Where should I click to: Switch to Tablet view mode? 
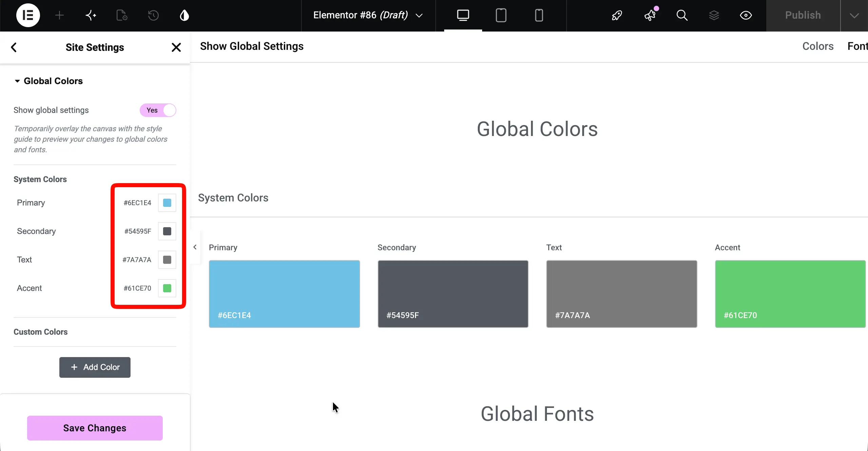pyautogui.click(x=501, y=15)
